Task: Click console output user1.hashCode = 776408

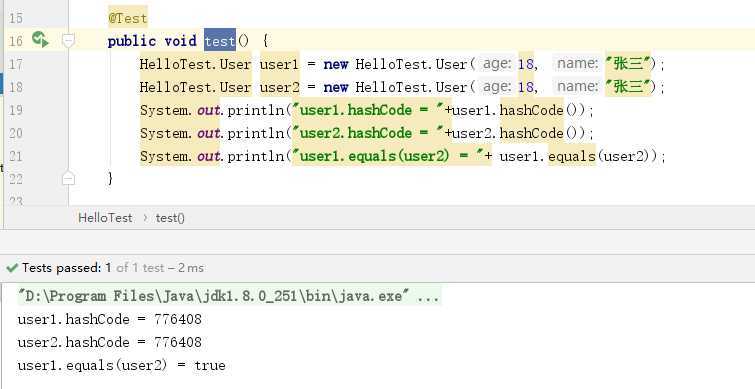Action: click(109, 319)
